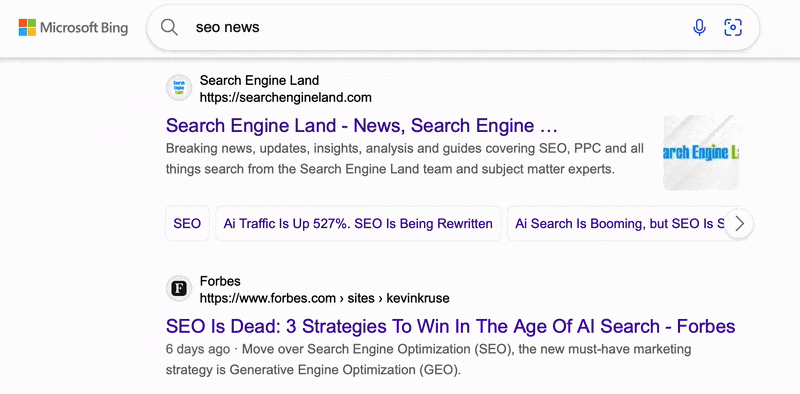Click the Forbes favicon
Image resolution: width=800 pixels, height=394 pixels.
(x=179, y=289)
